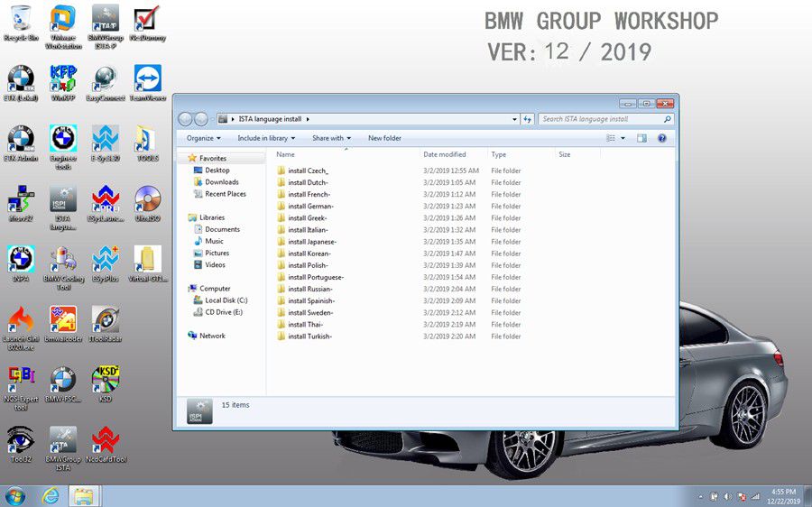The width and height of the screenshot is (812, 507).
Task: Open the TOOLS folder on the desktop
Action: point(148,143)
